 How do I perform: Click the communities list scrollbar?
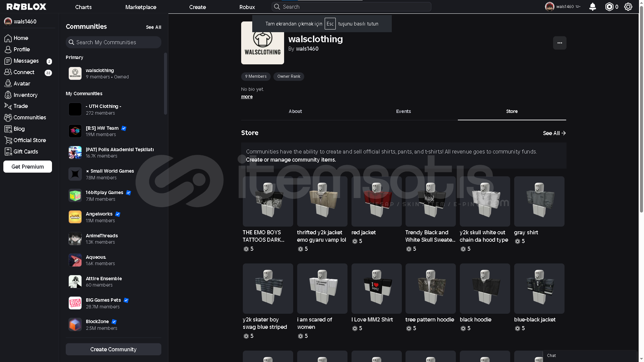pos(165,84)
